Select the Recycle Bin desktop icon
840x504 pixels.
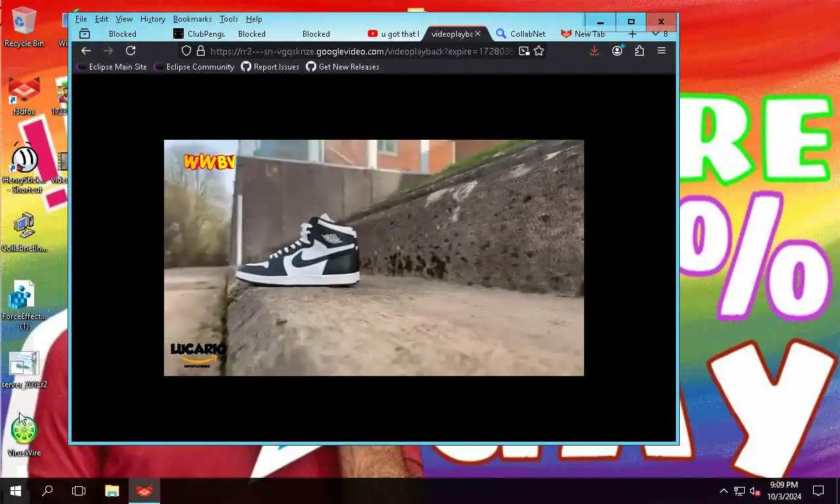click(24, 27)
